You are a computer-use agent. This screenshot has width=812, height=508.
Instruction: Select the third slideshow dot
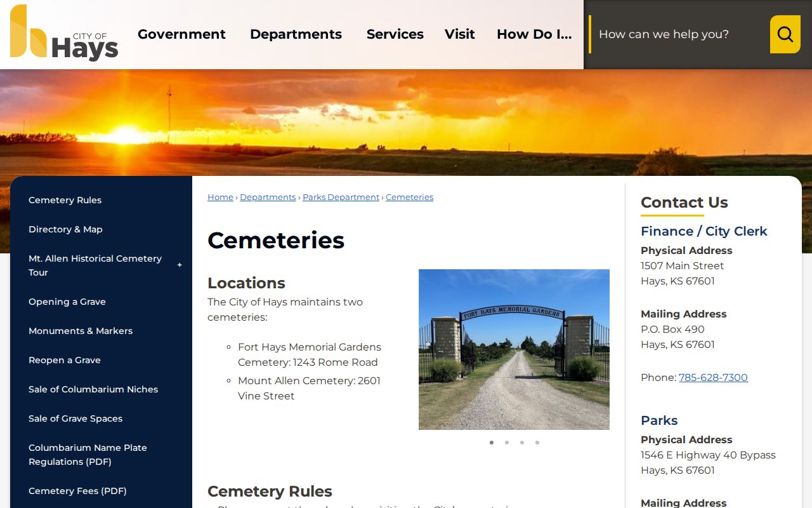click(x=522, y=443)
